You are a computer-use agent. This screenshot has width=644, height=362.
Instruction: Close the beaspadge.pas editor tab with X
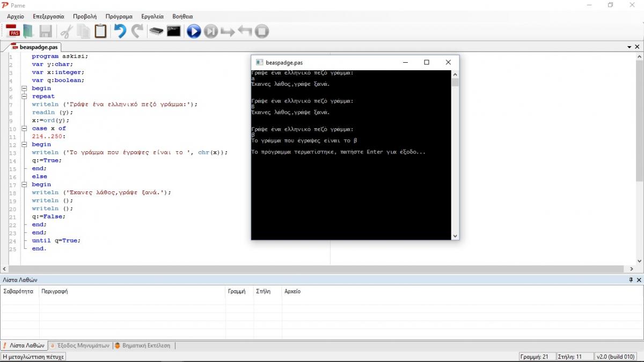[638, 47]
